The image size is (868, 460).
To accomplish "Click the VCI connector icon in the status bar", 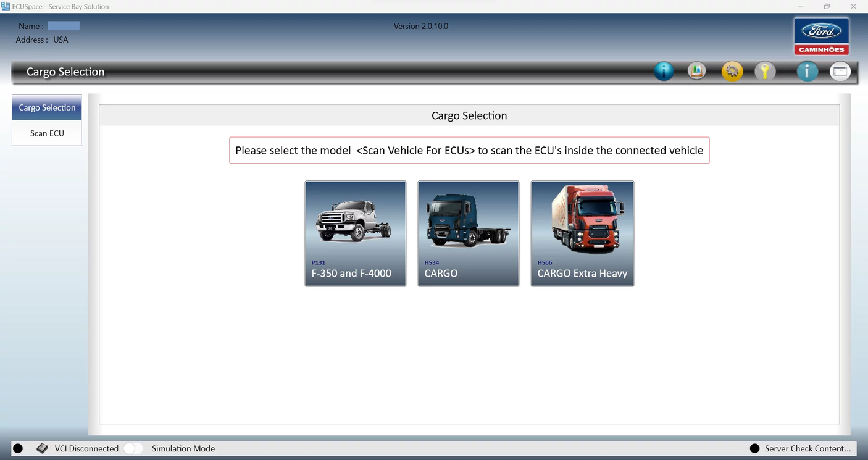I will point(42,448).
